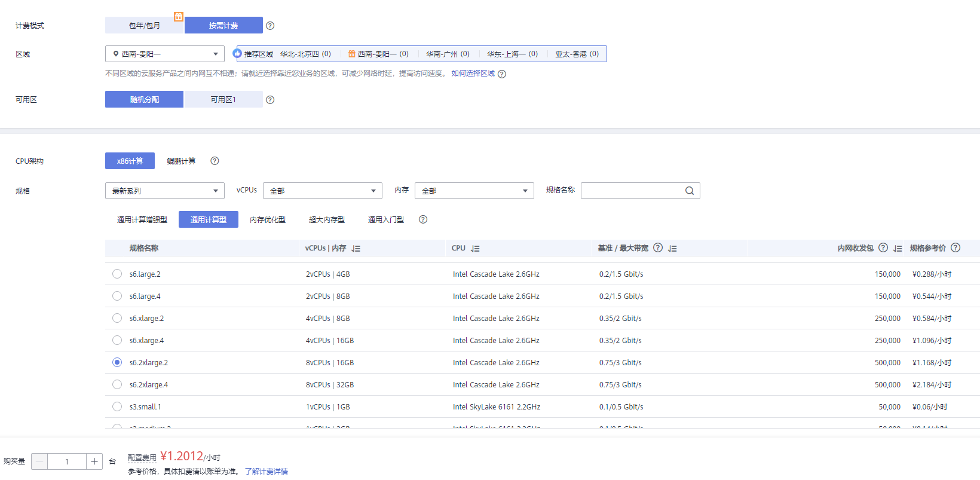Increase purchase quantity with plus button
The width and height of the screenshot is (980, 480).
(x=94, y=461)
